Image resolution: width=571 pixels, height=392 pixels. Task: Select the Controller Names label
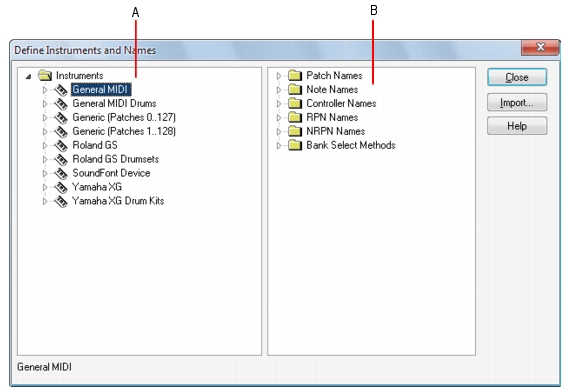click(341, 103)
